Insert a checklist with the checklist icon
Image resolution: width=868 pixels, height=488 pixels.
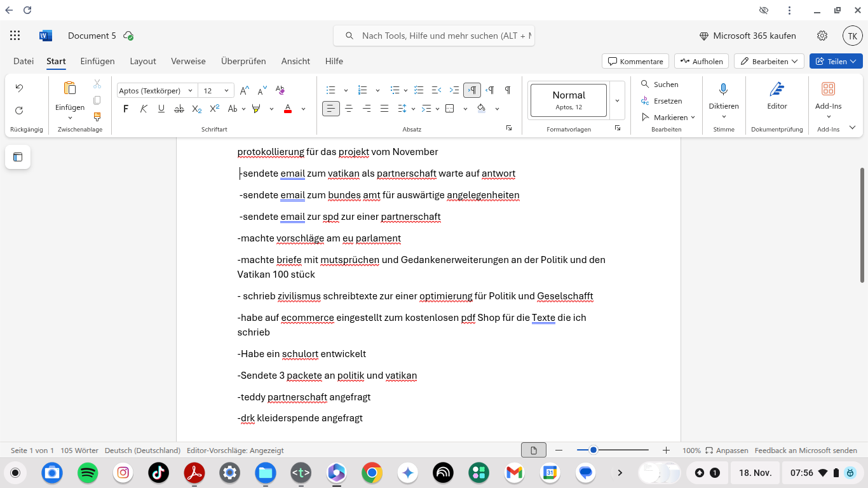pyautogui.click(x=419, y=90)
